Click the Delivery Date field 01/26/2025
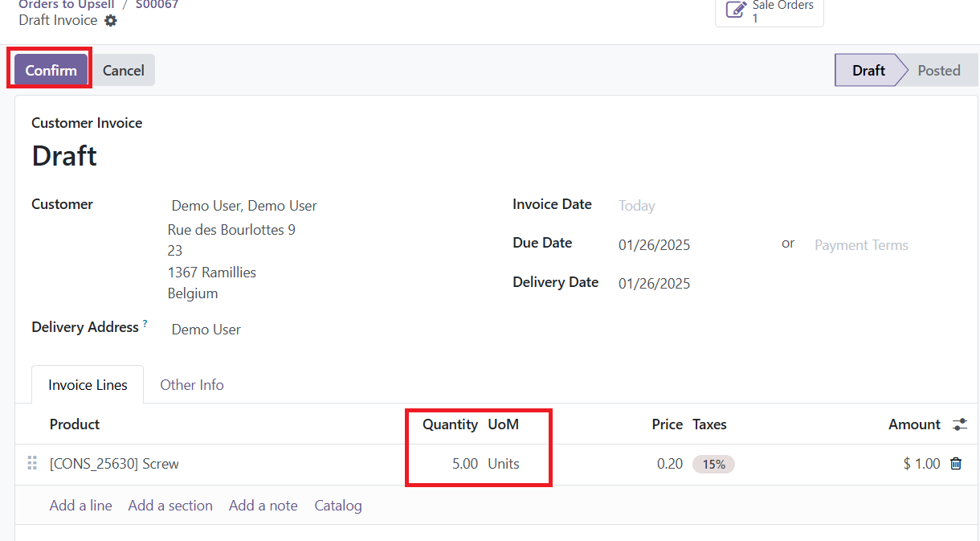Screen dimensions: 980x541 pyautogui.click(x=655, y=284)
